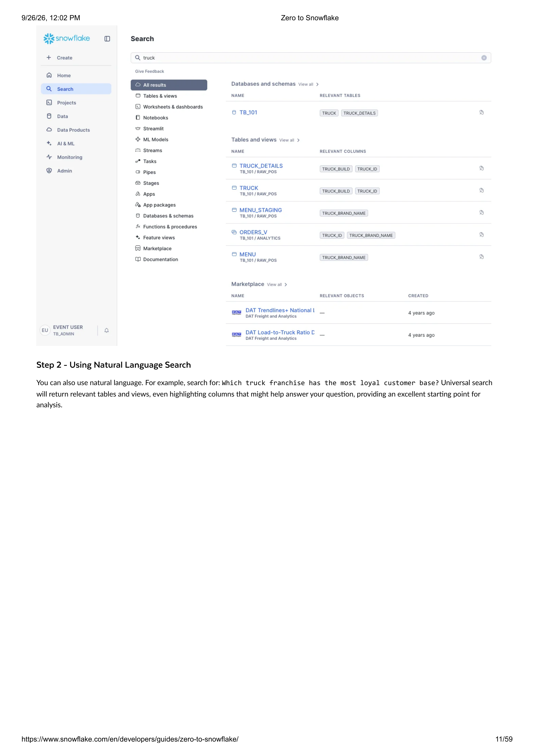Open Monitoring in sidebar

pos(76,157)
